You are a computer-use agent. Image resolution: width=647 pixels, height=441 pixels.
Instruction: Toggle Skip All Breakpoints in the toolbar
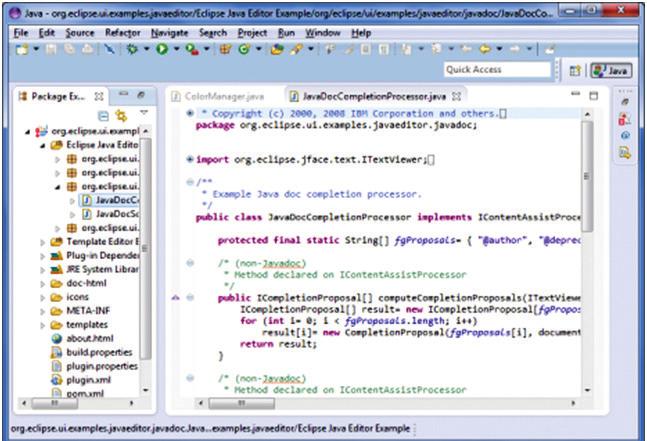point(109,50)
